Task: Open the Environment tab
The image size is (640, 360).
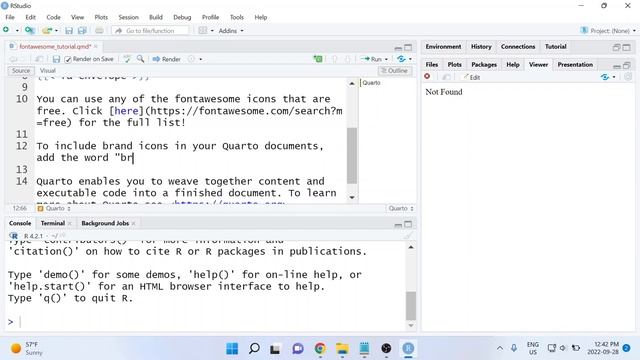Action: click(x=443, y=47)
